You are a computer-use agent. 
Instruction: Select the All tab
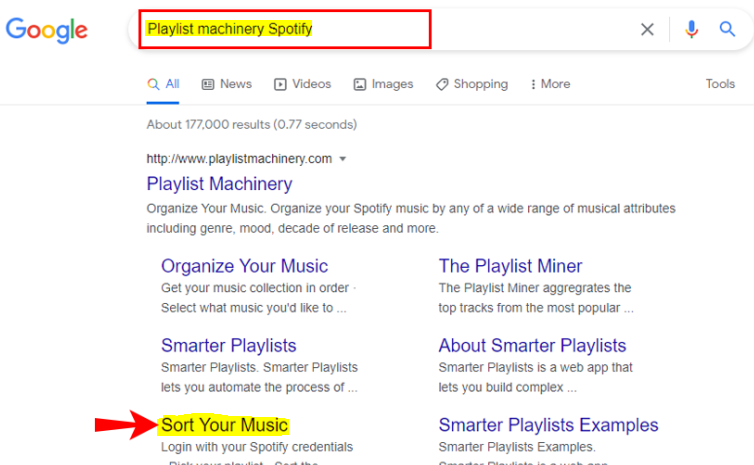[163, 84]
